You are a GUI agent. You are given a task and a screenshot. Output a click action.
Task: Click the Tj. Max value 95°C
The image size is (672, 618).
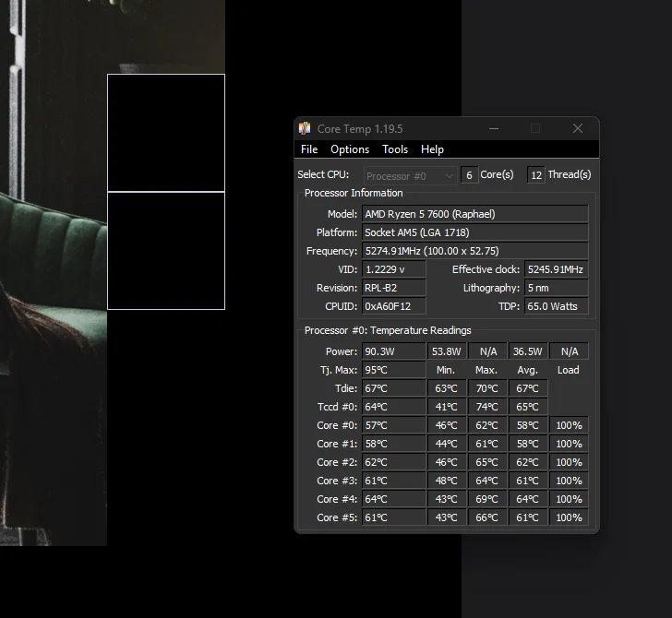pyautogui.click(x=394, y=370)
